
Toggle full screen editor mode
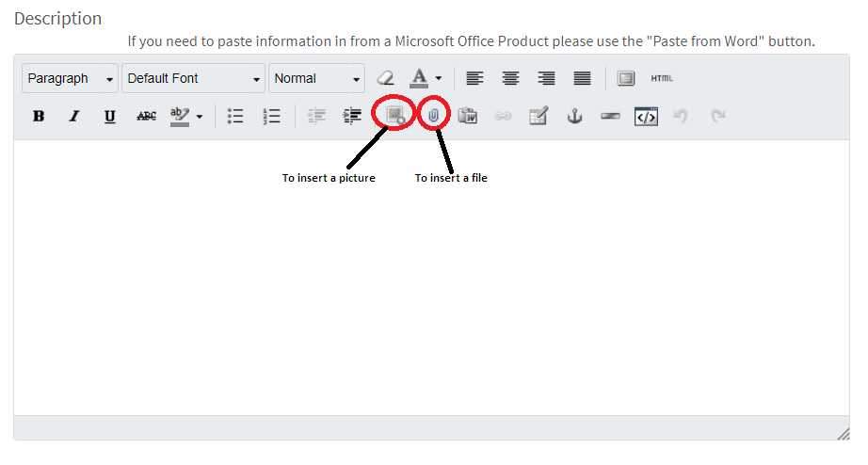(625, 78)
